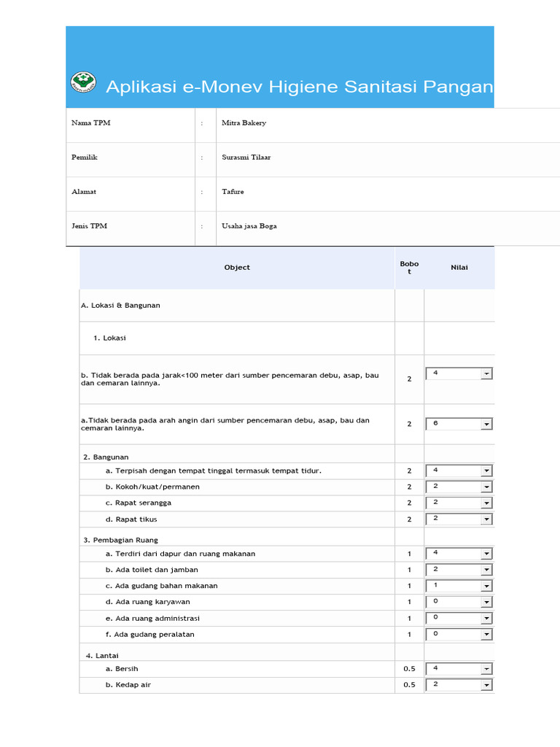The image size is (560, 747).
Task: Click the 'Aplikasi e-Monev Higiene Sanitasi Pangan' title
Action: pos(299,87)
